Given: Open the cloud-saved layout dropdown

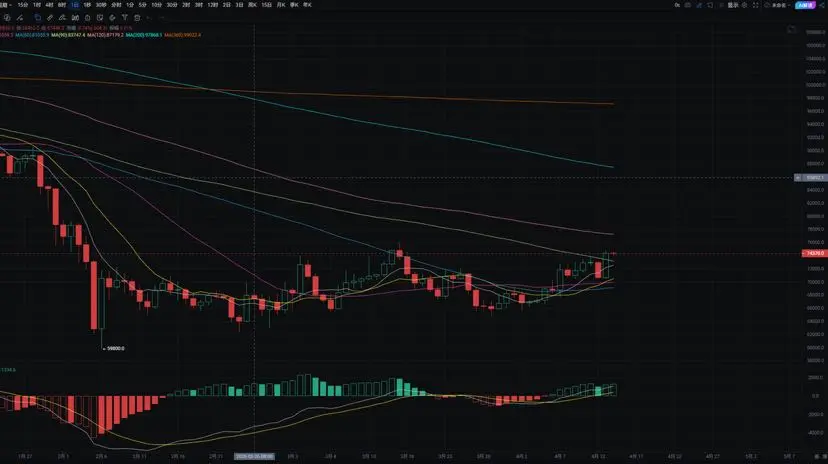Looking at the screenshot, I should pyautogui.click(x=778, y=5).
